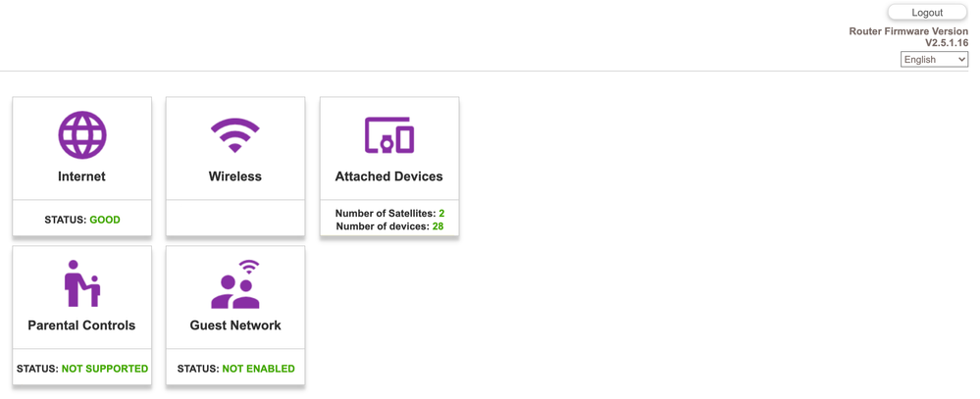The image size is (980, 399).
Task: Click the Logout button
Action: (927, 13)
